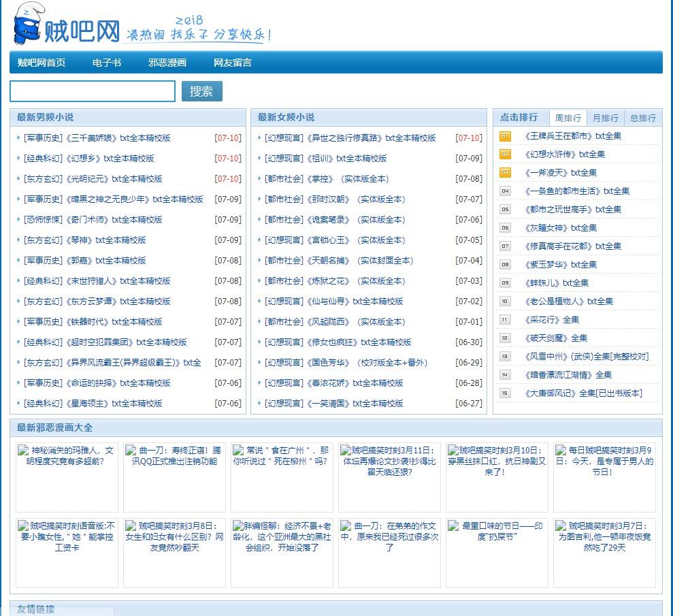Click rank badge 01 beside 《王牌兵王在都市》
The image size is (673, 616).
tap(505, 136)
